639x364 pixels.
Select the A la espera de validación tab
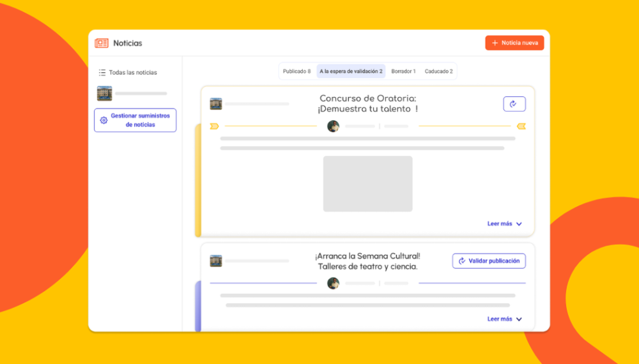[x=351, y=72]
